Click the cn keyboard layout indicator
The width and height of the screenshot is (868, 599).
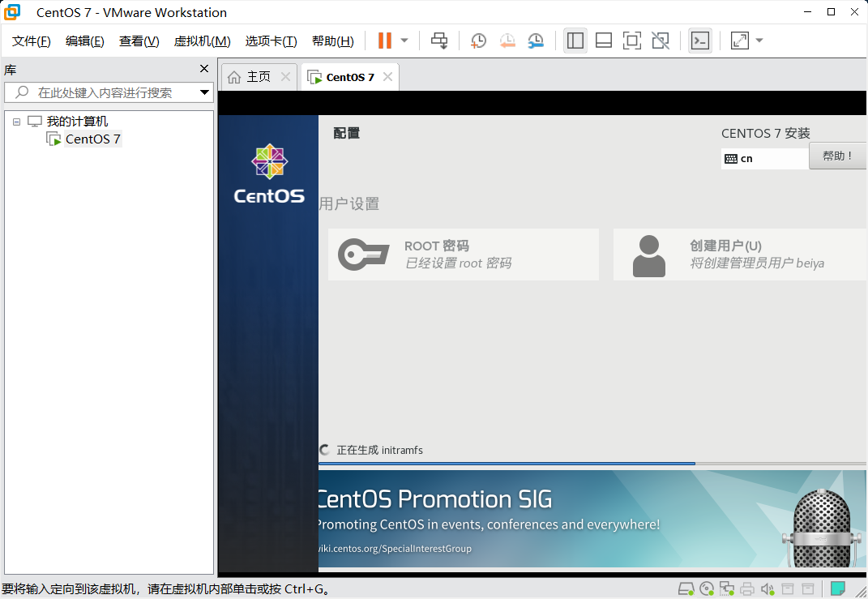[764, 159]
